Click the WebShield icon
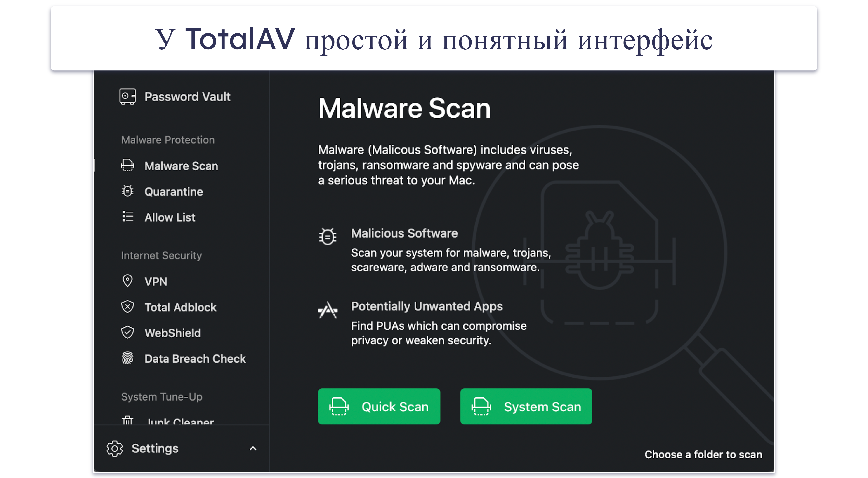The height and width of the screenshot is (478, 868). point(128,333)
